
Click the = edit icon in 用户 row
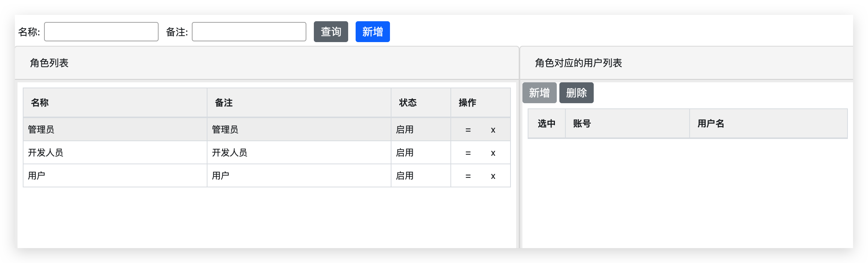pyautogui.click(x=468, y=176)
